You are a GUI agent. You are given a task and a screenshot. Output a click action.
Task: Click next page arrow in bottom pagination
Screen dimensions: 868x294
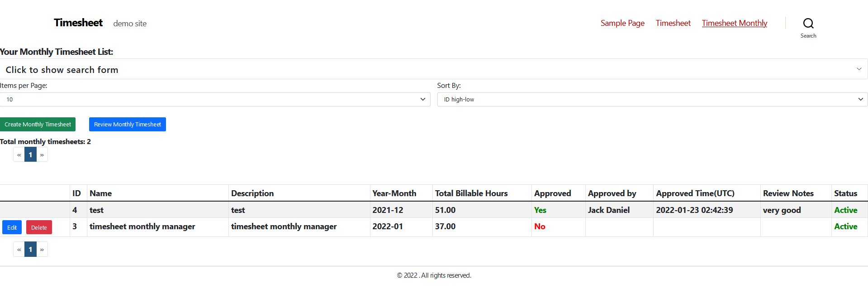tap(42, 250)
